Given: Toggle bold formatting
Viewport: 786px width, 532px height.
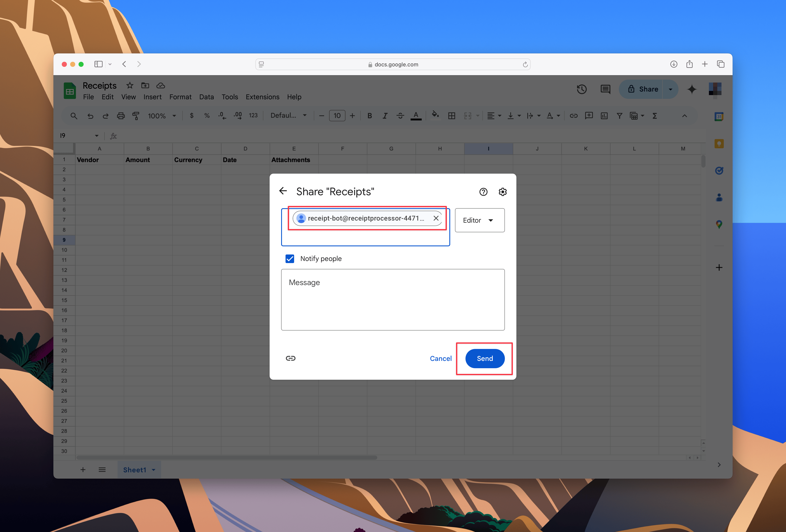Looking at the screenshot, I should (x=370, y=116).
